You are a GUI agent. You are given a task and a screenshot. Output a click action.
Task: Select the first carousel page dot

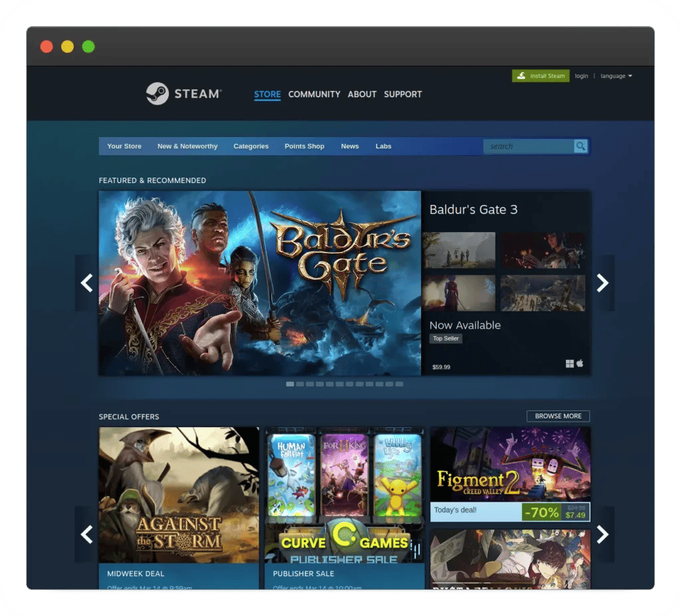290,384
